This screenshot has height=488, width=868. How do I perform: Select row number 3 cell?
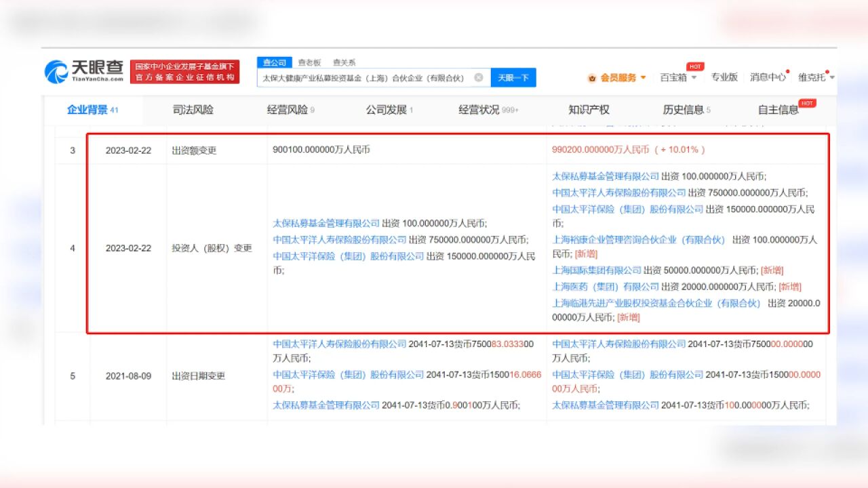click(73, 150)
